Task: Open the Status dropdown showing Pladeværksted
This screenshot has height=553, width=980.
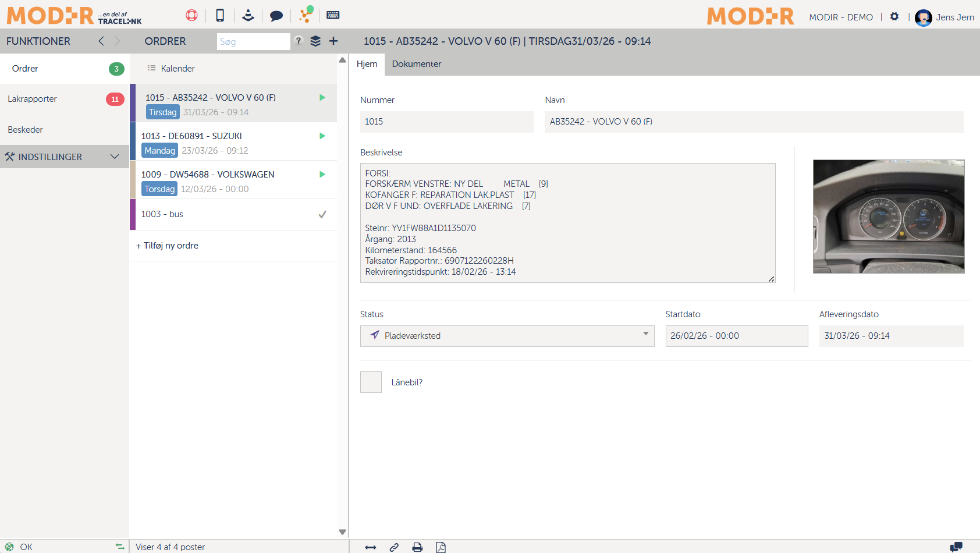Action: coord(507,336)
